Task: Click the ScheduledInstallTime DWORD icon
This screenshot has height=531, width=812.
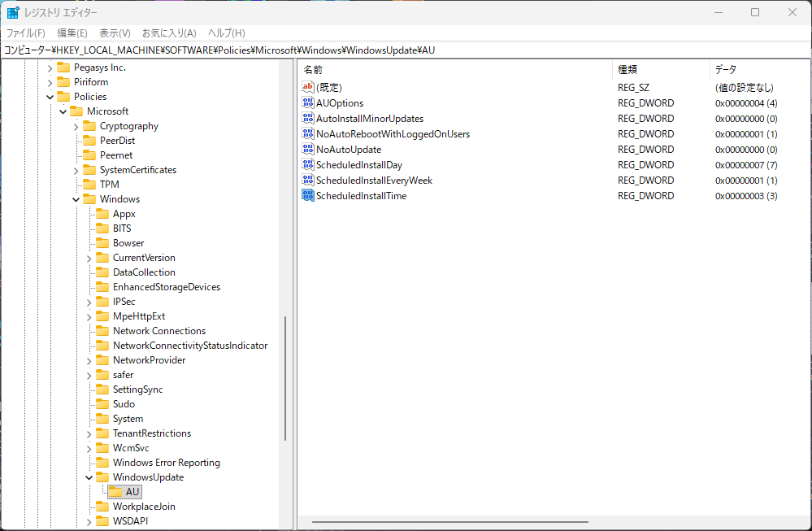Action: [307, 196]
